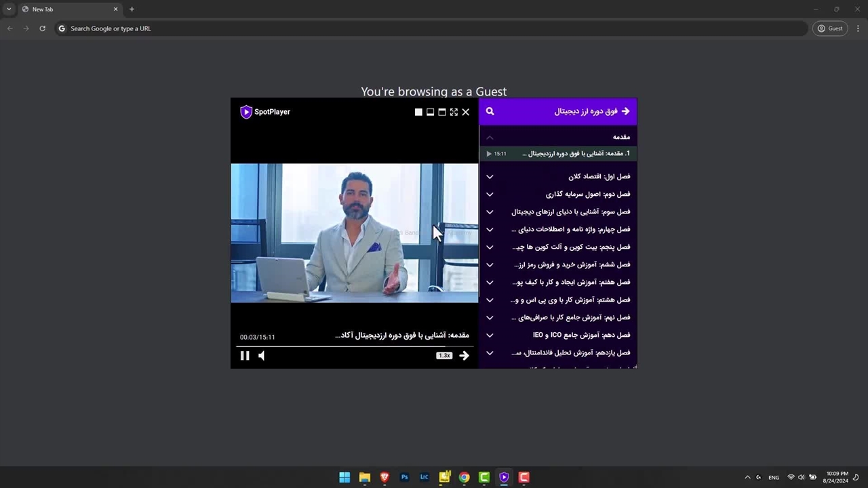Image resolution: width=868 pixels, height=488 pixels.
Task: Click the SpotPlayer shield logo
Action: pyautogui.click(x=246, y=112)
